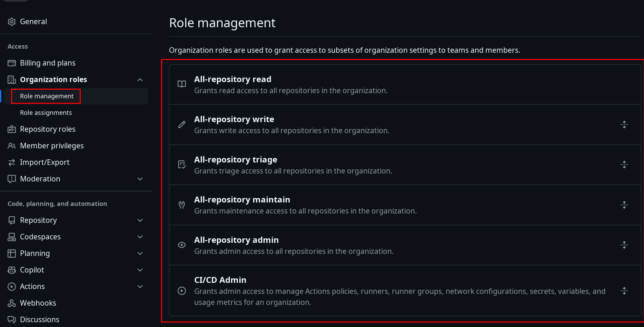Click the Copilot icon in sidebar
Screen dimensions: 644x327
click(12, 270)
